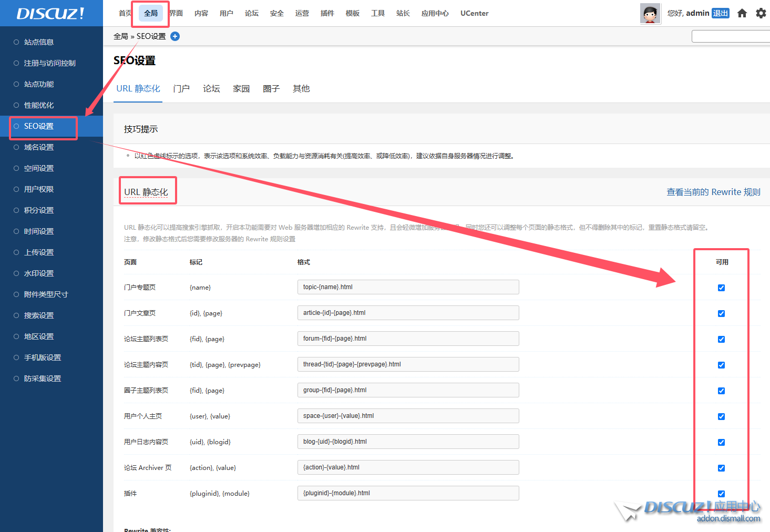Viewport: 770px width, 532px height.
Task: Open the 应用中心 top menu
Action: point(435,13)
